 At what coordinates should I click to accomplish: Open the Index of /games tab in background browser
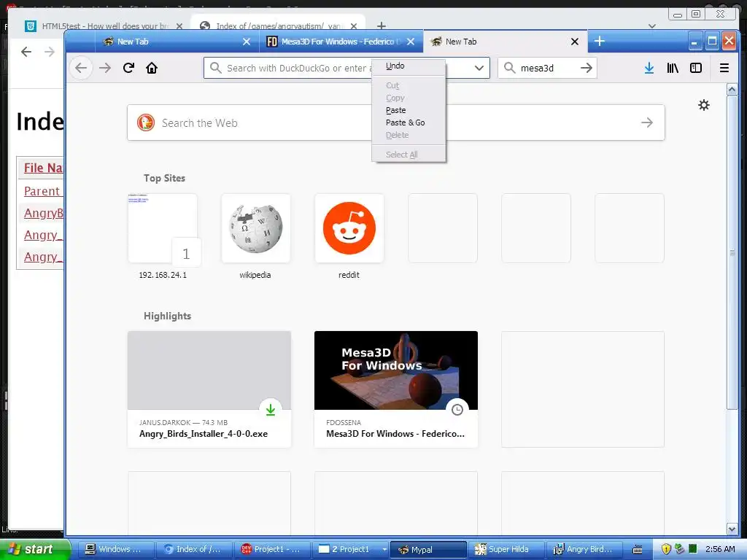coord(277,26)
